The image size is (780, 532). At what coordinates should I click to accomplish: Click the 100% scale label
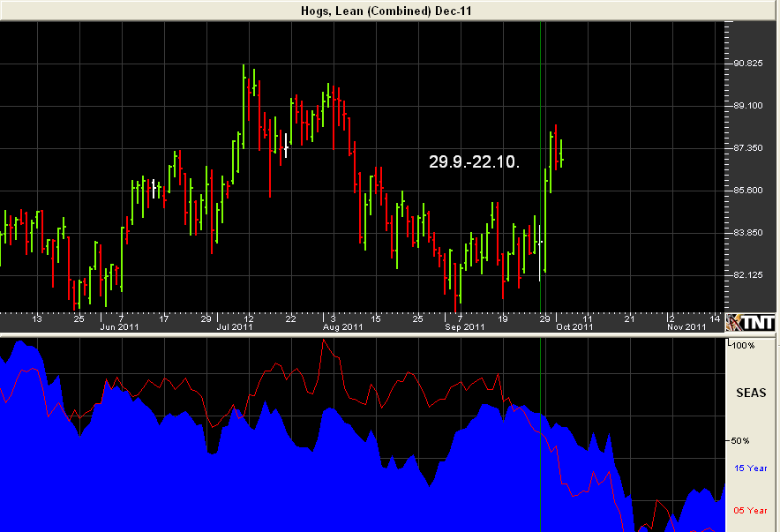[x=743, y=345]
